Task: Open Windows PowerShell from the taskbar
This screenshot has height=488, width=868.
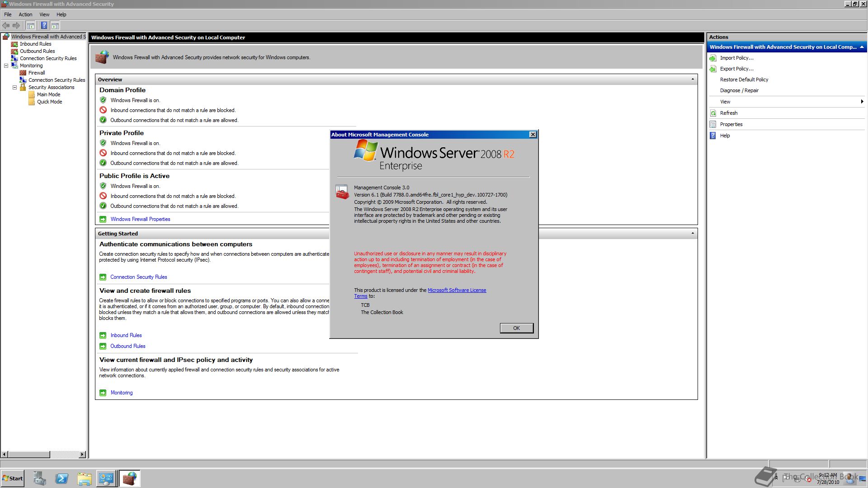Action: tap(62, 479)
